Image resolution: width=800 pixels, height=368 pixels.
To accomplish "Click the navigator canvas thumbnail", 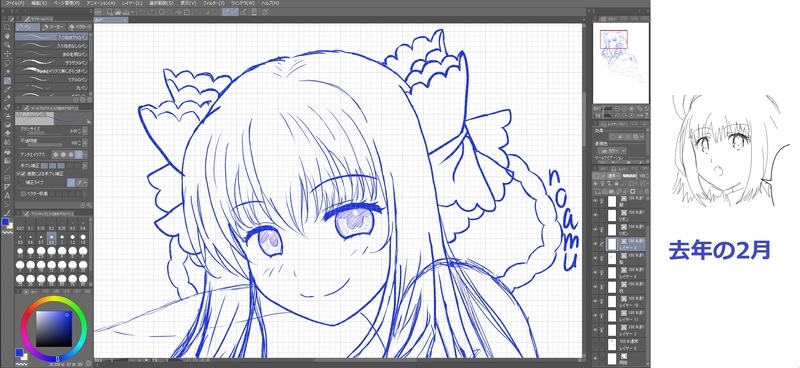I will [621, 62].
